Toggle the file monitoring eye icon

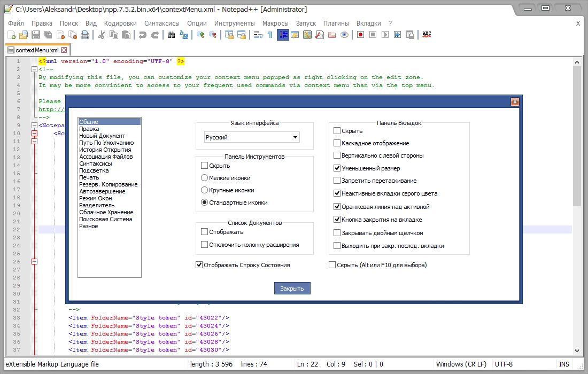pyautogui.click(x=344, y=35)
